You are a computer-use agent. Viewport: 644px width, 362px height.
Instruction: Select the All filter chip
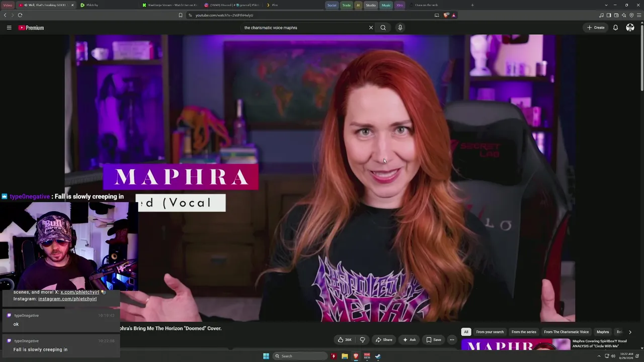466,332
